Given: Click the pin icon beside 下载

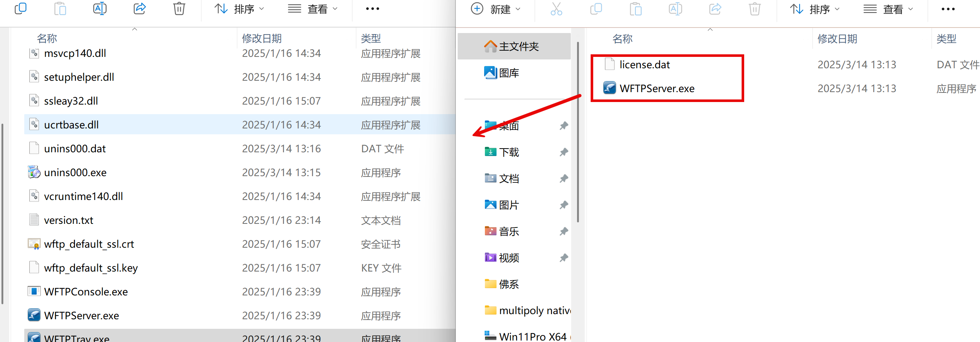Looking at the screenshot, I should pos(563,152).
